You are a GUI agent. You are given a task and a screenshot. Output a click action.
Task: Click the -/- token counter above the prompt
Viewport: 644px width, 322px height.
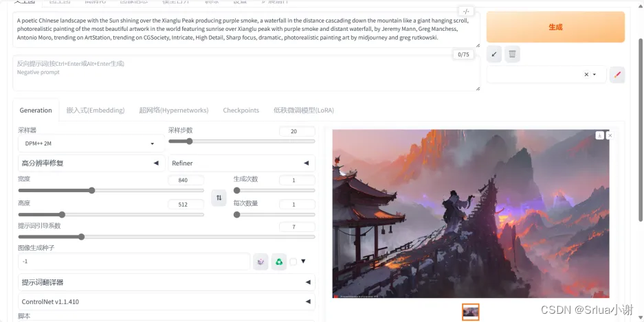click(x=466, y=12)
